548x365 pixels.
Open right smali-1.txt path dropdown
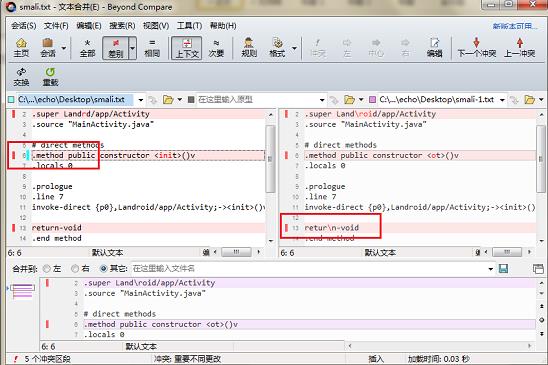[x=502, y=100]
